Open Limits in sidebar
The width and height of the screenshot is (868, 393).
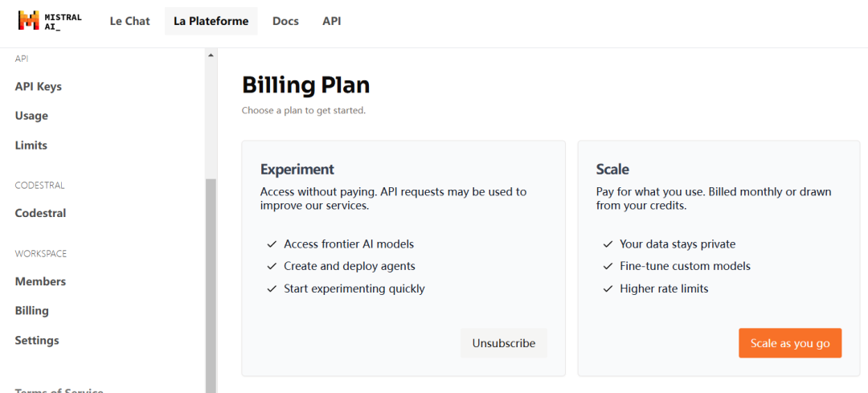coord(31,145)
